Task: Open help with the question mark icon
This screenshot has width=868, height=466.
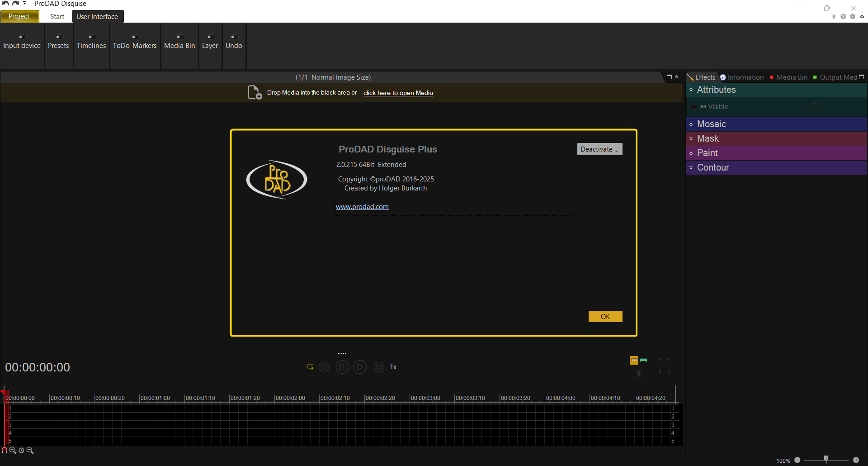Action: [x=843, y=16]
